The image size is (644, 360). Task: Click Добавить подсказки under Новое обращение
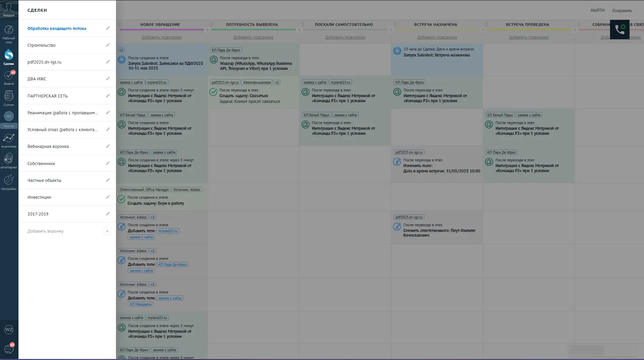161,37
